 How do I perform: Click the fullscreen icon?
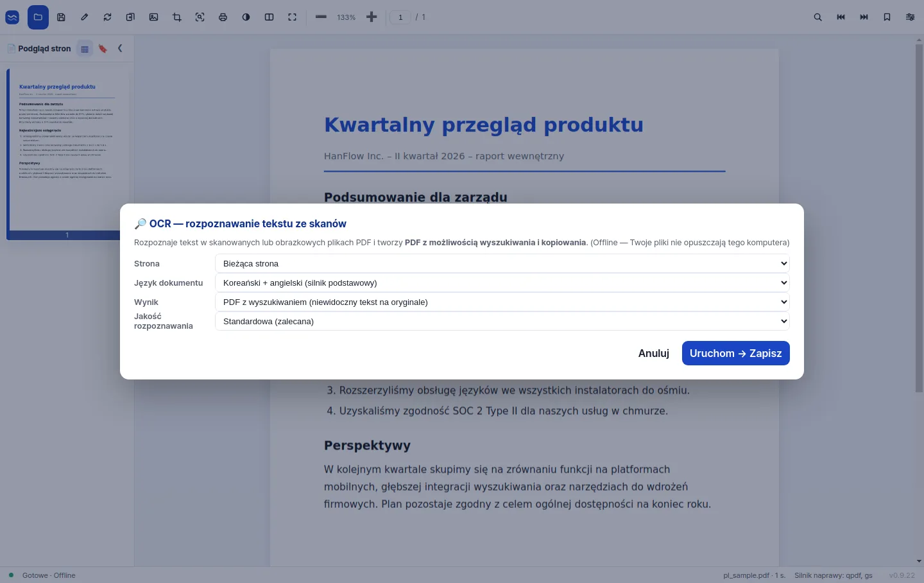click(x=292, y=17)
